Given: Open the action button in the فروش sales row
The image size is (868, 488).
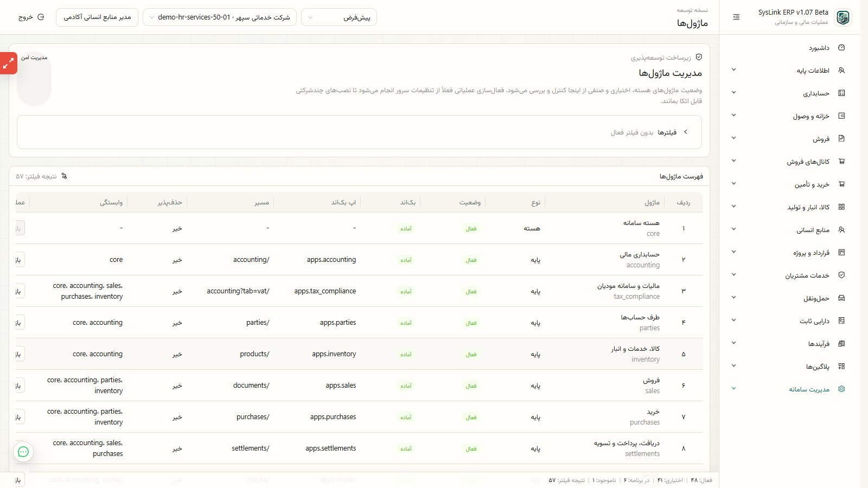Looking at the screenshot, I should click(x=19, y=386).
